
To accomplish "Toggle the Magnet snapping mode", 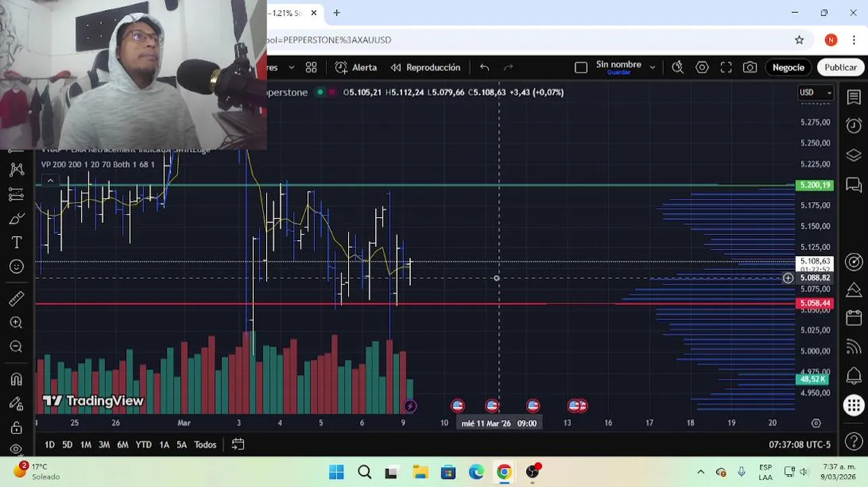I will 17,379.
